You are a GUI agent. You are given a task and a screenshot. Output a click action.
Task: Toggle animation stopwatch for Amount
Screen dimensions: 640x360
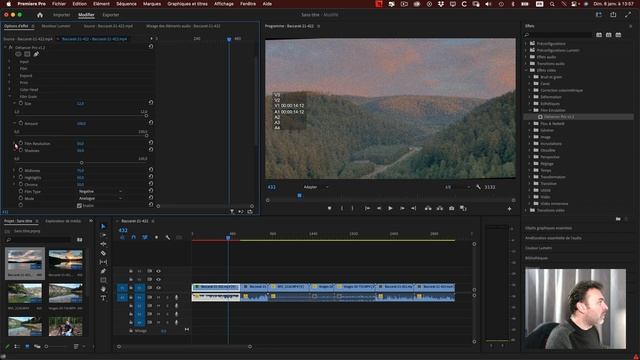click(x=21, y=123)
